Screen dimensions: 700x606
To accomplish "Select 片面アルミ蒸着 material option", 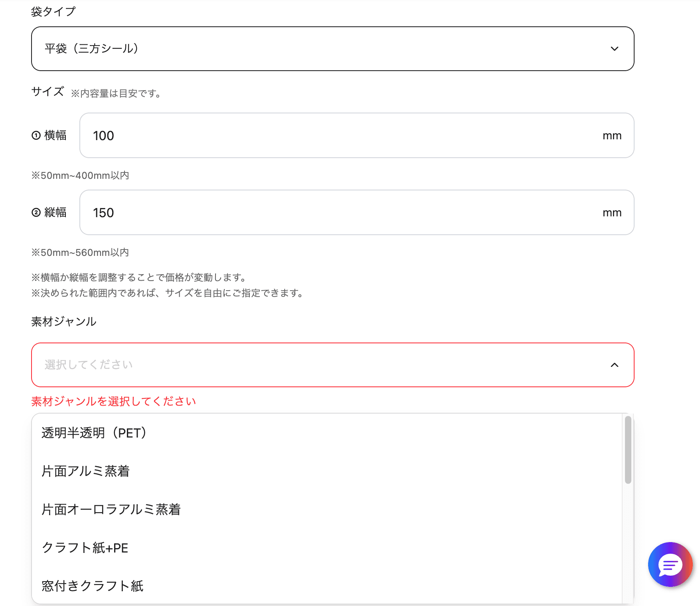I will point(86,471).
